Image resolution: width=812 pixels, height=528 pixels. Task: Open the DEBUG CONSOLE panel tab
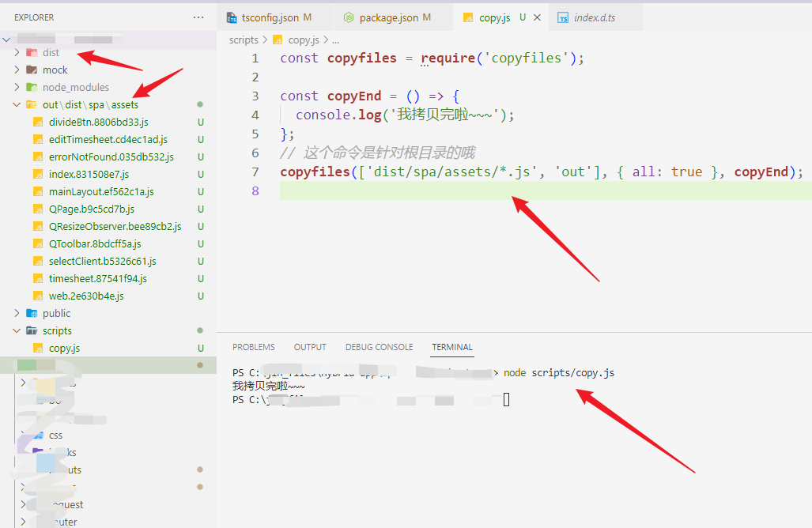coord(379,347)
